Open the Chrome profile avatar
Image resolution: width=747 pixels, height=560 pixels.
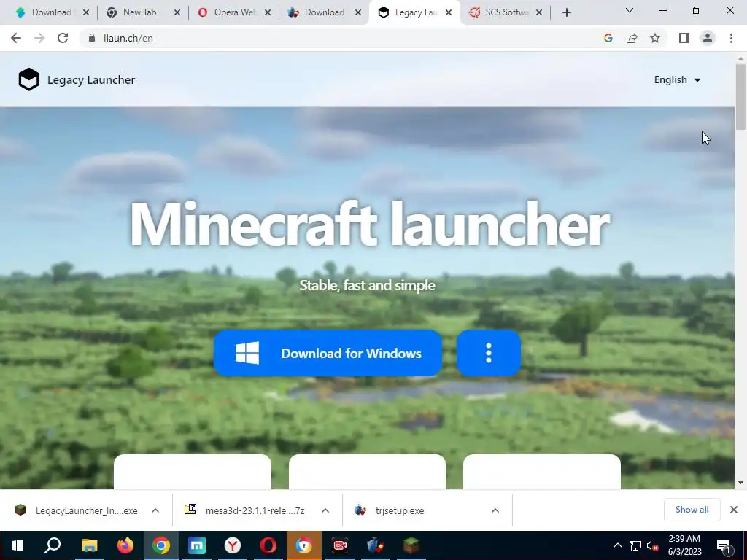pyautogui.click(x=708, y=38)
